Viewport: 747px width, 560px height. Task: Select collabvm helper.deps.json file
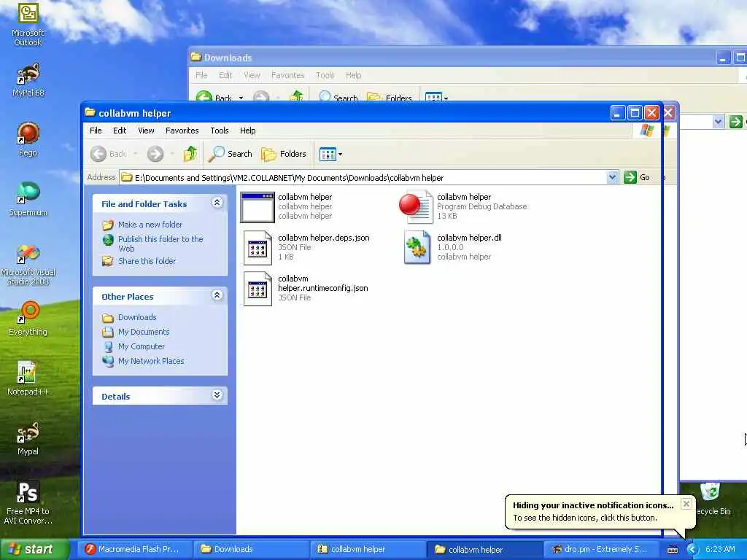click(306, 247)
